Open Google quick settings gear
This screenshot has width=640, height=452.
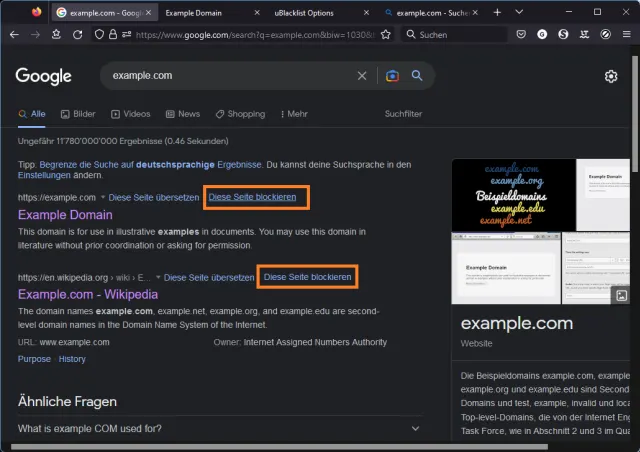point(611,77)
